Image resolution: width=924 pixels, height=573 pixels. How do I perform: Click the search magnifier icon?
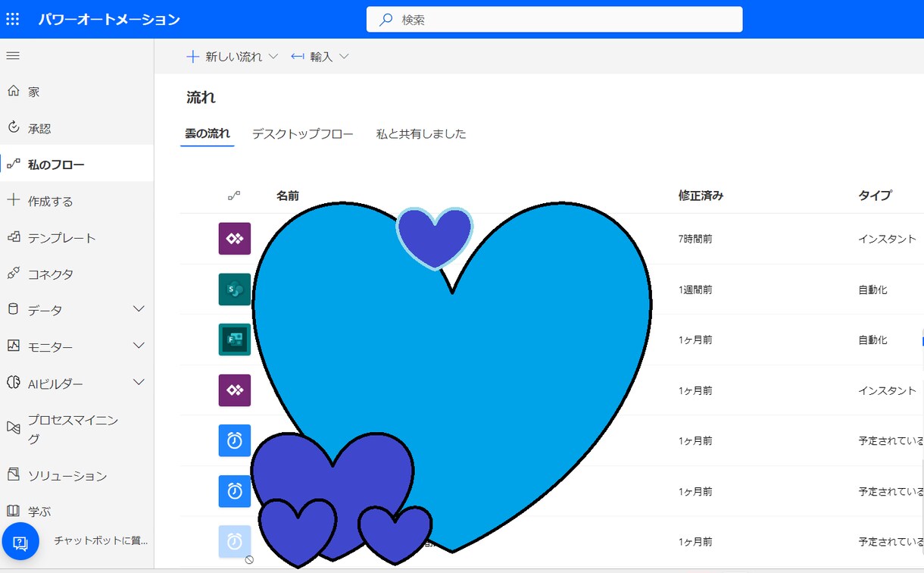[x=386, y=20]
